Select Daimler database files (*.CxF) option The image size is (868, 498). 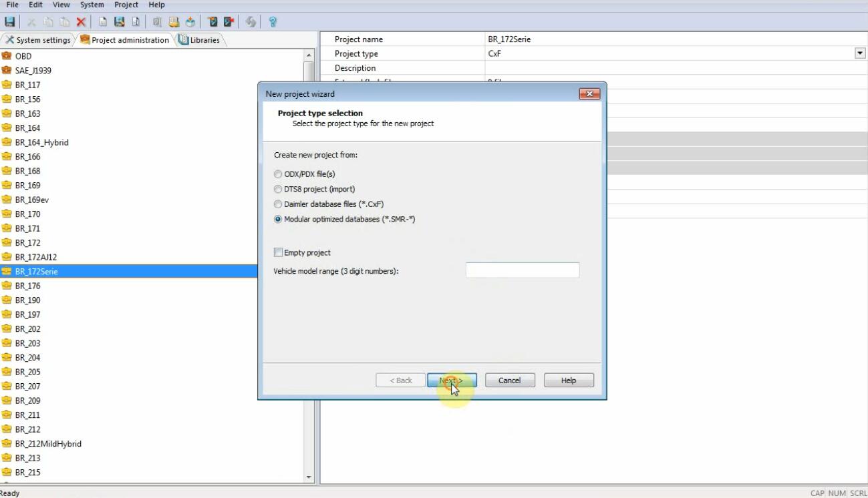coord(278,204)
